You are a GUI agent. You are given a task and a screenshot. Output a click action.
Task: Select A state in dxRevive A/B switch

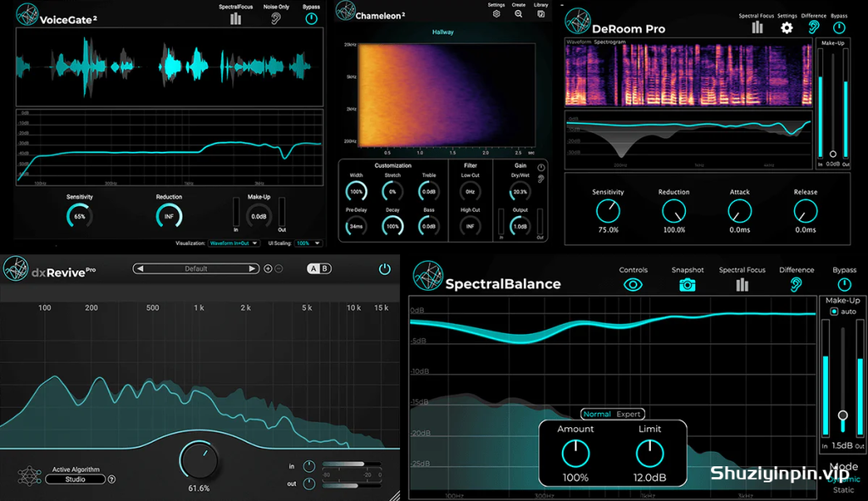click(314, 269)
